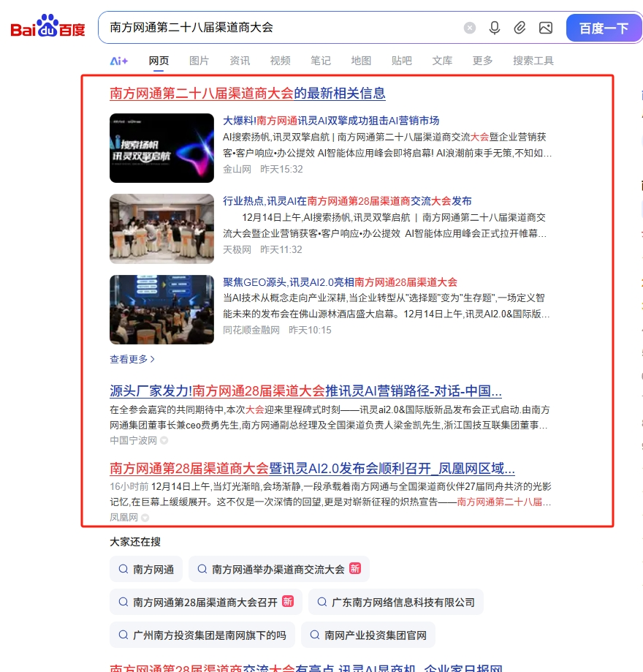
Task: Switch to the 资讯 tab
Action: pyautogui.click(x=240, y=61)
